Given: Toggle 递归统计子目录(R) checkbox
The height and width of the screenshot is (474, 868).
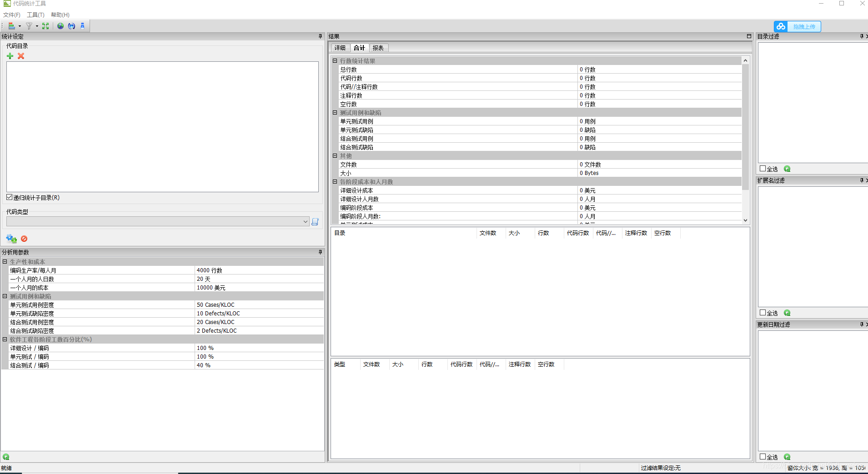Looking at the screenshot, I should [x=9, y=197].
